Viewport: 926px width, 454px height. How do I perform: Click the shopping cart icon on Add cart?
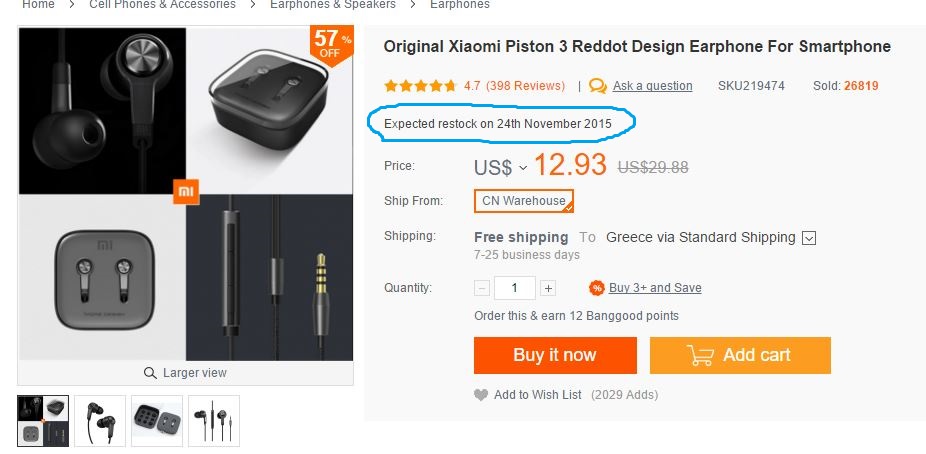click(699, 355)
